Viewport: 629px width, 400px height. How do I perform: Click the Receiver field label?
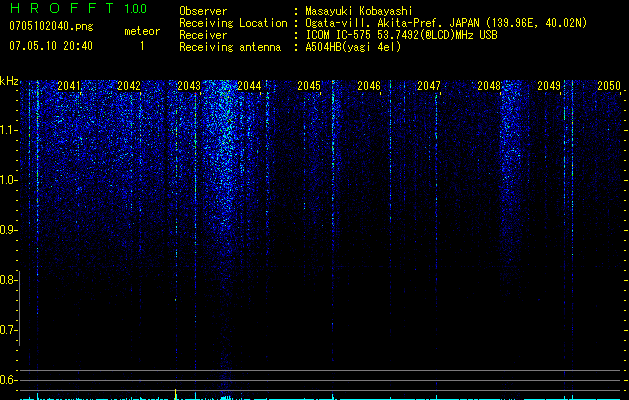[x=203, y=35]
